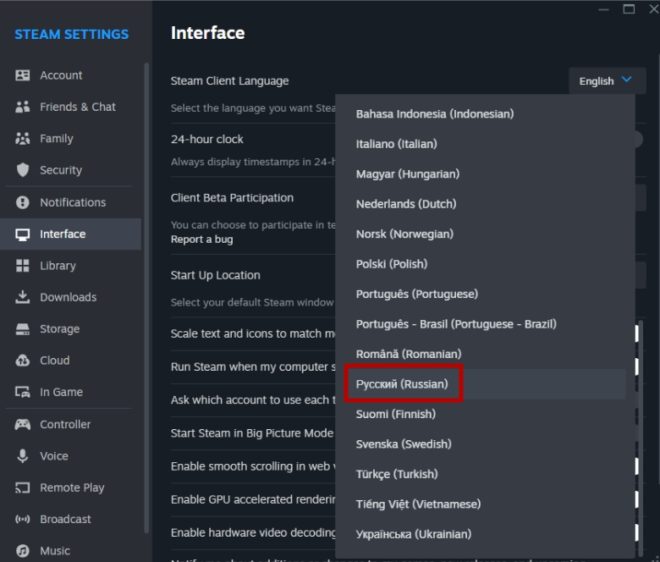Click the Remote Play cast icon

22,487
